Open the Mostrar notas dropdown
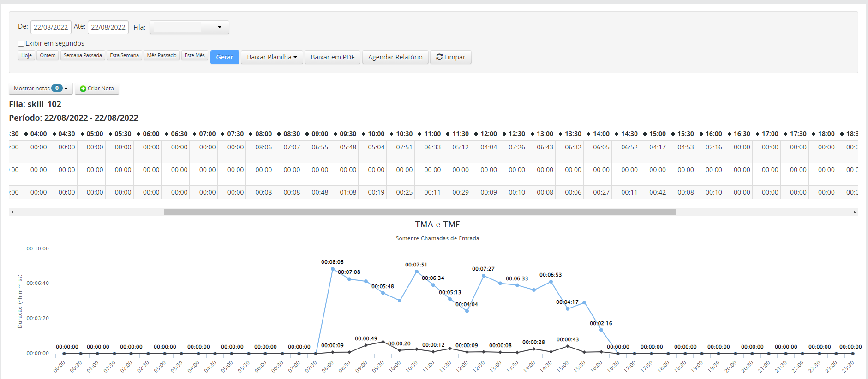 [41, 89]
